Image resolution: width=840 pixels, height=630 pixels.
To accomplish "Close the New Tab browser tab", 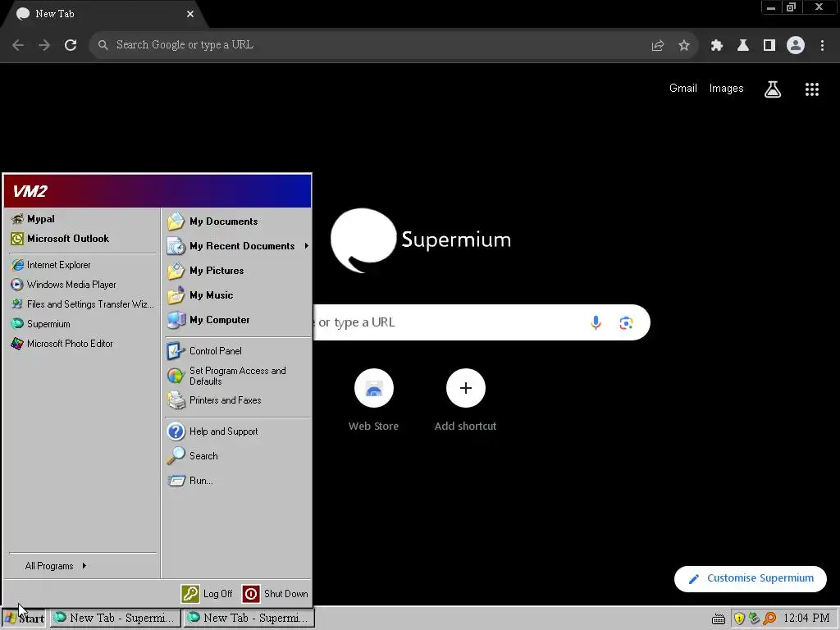I will pyautogui.click(x=190, y=14).
